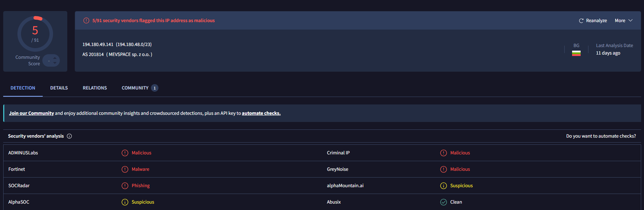Click the IP address 194.180.49.141
Image resolution: width=644 pixels, height=210 pixels.
(x=98, y=45)
